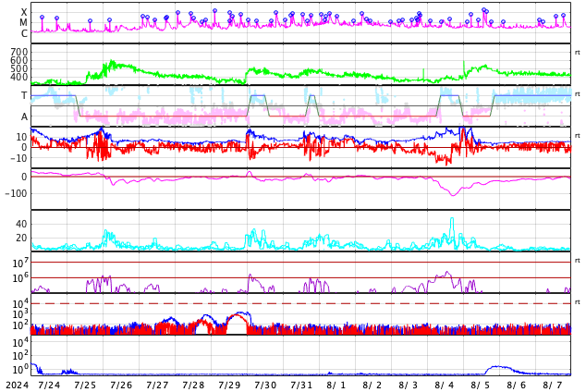Image resolution: width=586 pixels, height=392 pixels.
Task: Click the −100 axis tick label
Action: click(x=16, y=193)
